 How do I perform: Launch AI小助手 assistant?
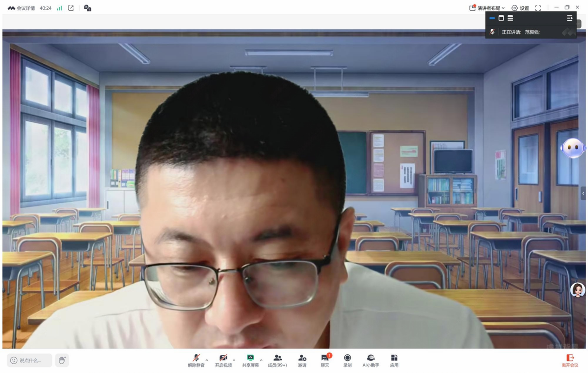[x=370, y=360]
